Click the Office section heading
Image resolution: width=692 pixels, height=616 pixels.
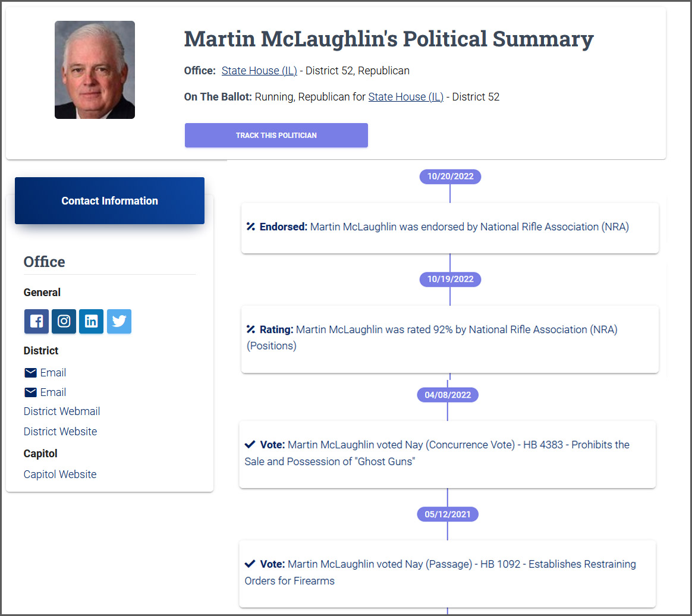(44, 262)
